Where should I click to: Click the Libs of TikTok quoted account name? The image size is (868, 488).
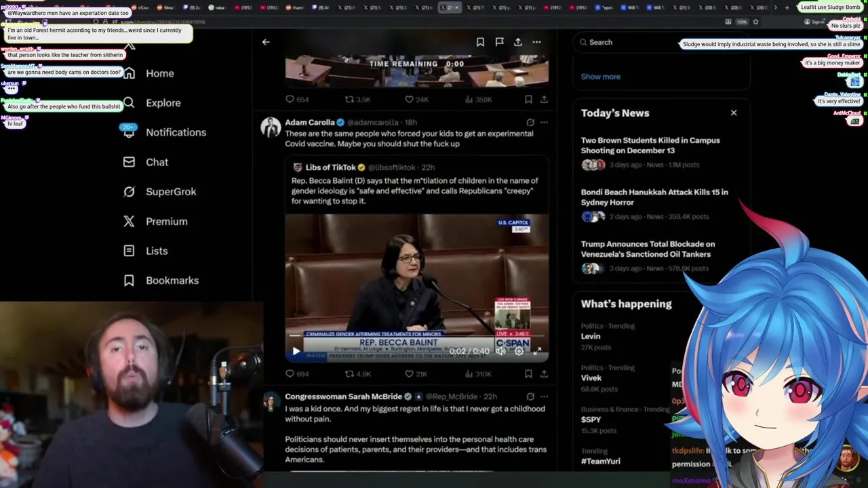330,167
